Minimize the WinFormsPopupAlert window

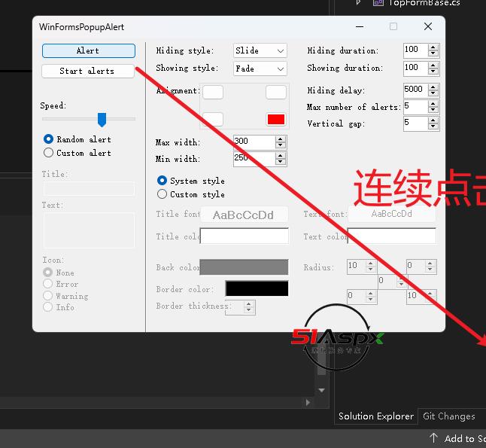(x=360, y=26)
